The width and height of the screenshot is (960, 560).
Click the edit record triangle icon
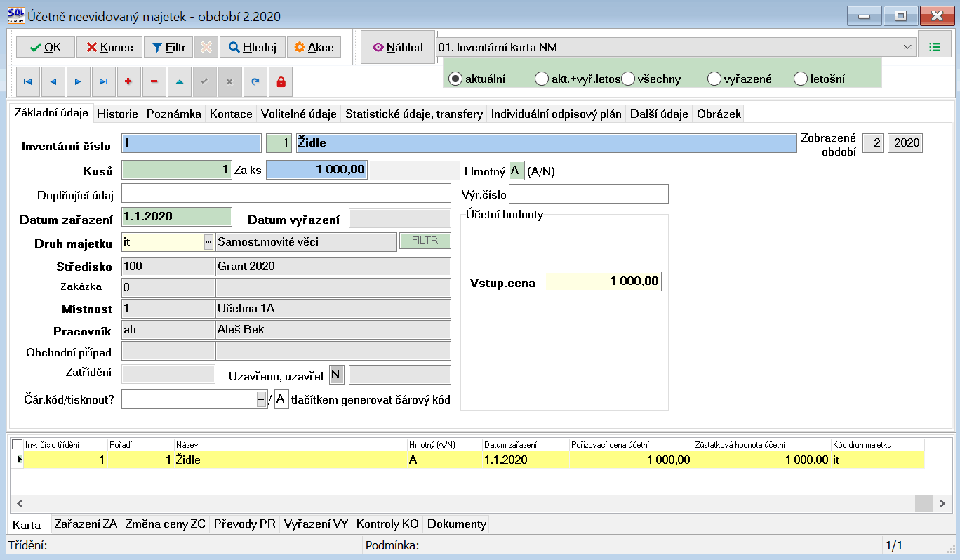179,81
